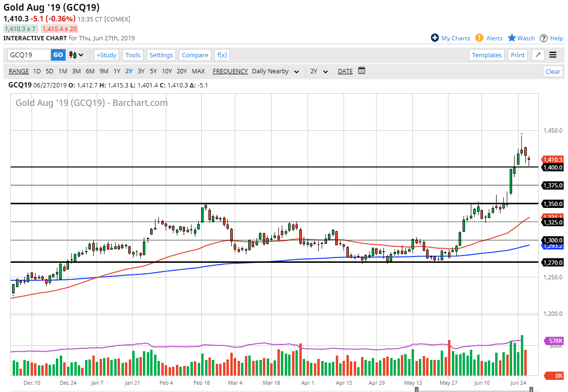Select the 1Y range option
This screenshot has height=392, width=568.
pos(117,71)
